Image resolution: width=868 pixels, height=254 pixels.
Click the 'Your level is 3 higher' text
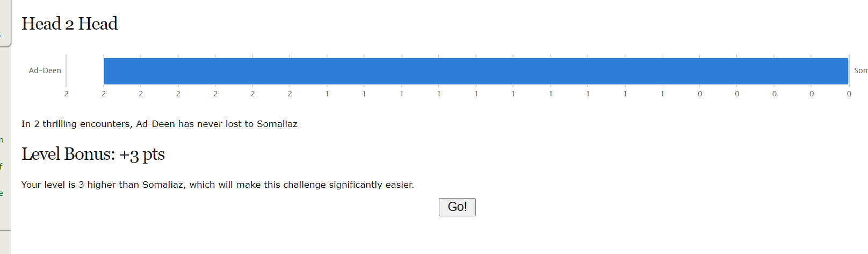218,185
